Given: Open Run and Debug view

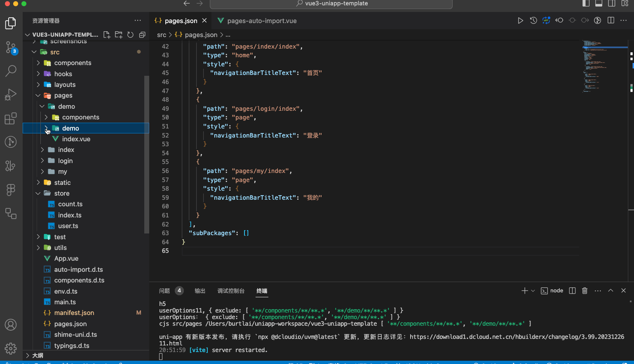Looking at the screenshot, I should pos(11,95).
